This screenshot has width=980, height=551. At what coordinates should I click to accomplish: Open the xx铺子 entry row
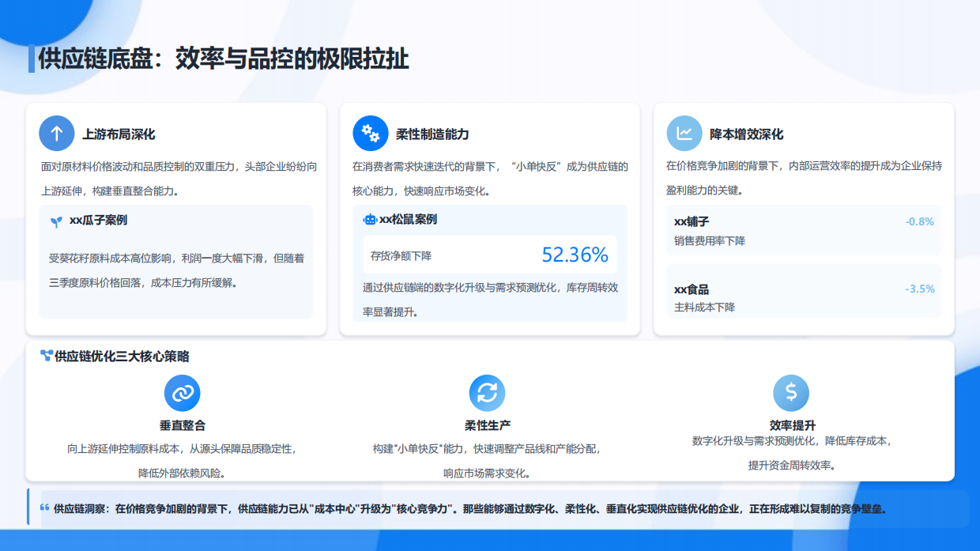tap(804, 229)
